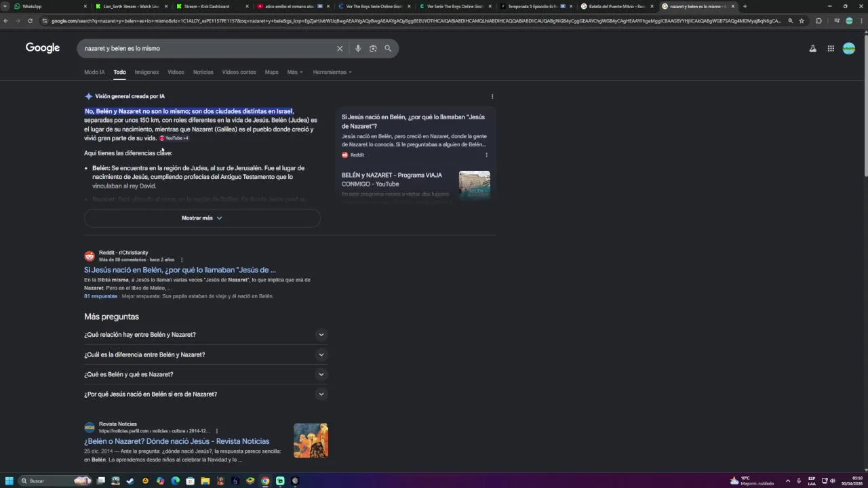Viewport: 868px width, 488px height.
Task: Reload the page with browser refresh
Action: (x=30, y=20)
